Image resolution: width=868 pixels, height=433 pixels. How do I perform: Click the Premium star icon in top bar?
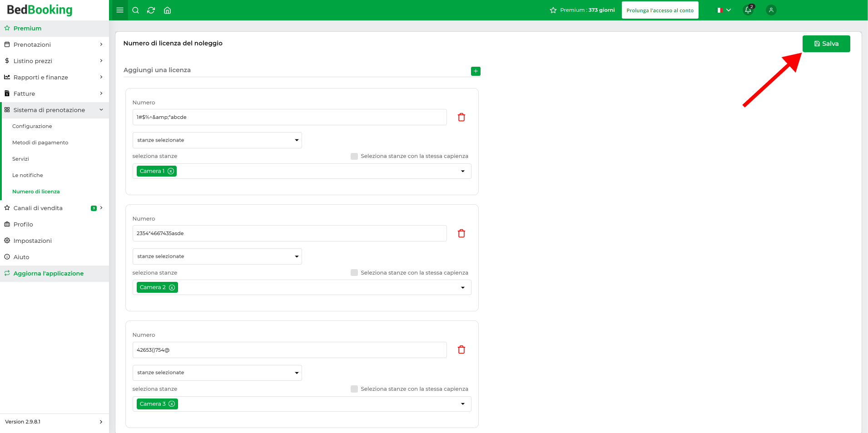(553, 10)
